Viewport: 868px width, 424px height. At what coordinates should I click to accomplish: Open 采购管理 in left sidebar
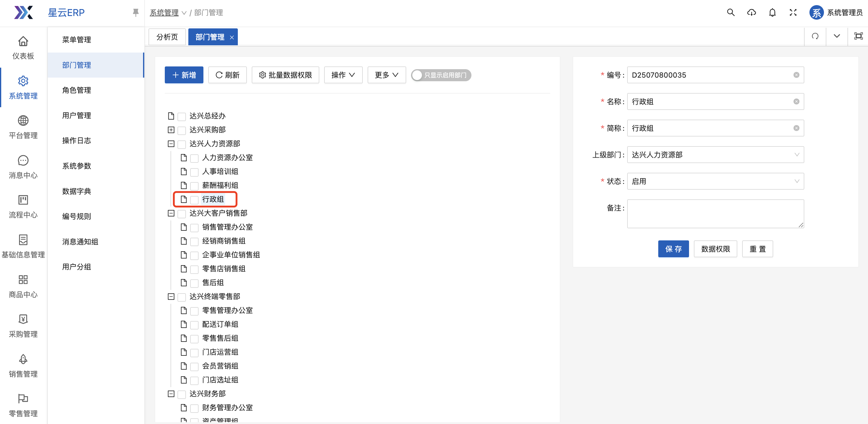tap(23, 326)
